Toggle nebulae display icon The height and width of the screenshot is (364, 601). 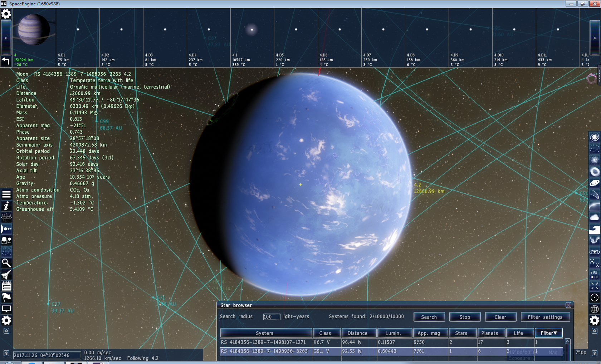click(595, 172)
